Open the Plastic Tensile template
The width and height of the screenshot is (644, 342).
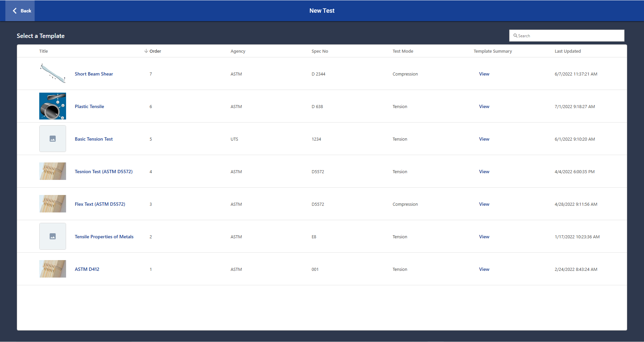coord(89,106)
